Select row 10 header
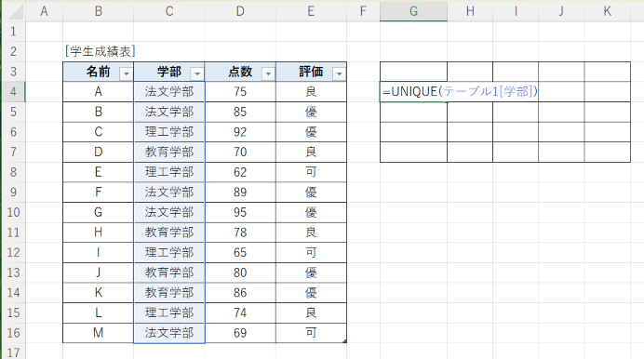This screenshot has width=644, height=359. click(14, 212)
